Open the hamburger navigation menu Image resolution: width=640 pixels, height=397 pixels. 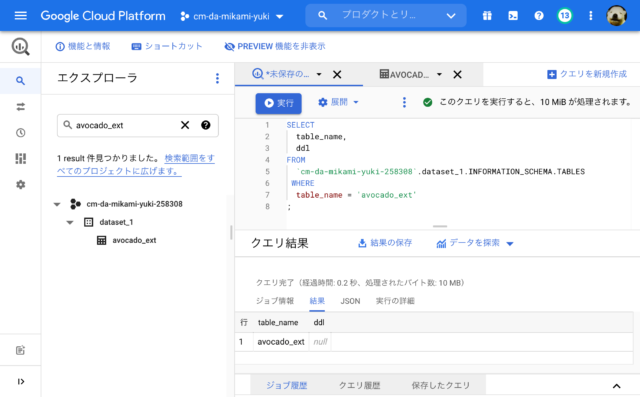tap(20, 16)
